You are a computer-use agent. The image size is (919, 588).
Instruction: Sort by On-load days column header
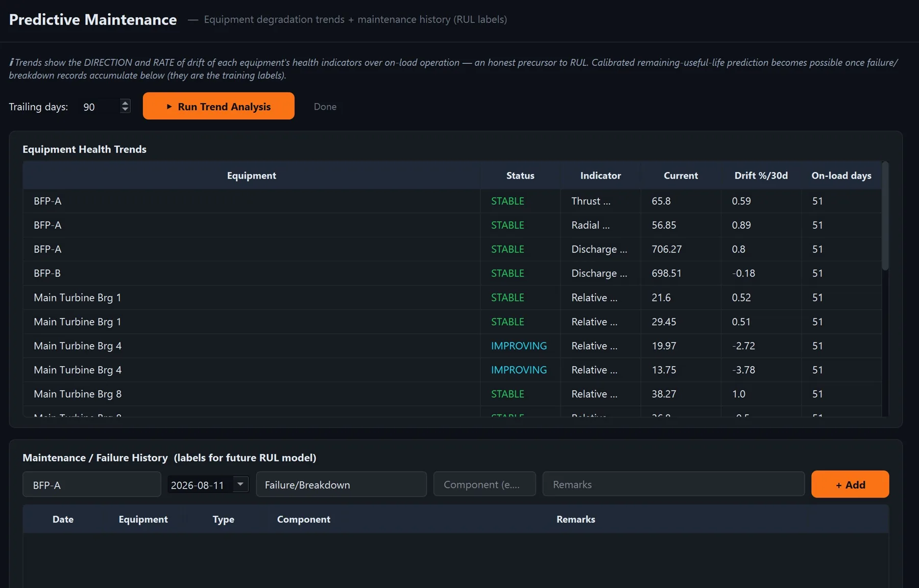pos(841,176)
